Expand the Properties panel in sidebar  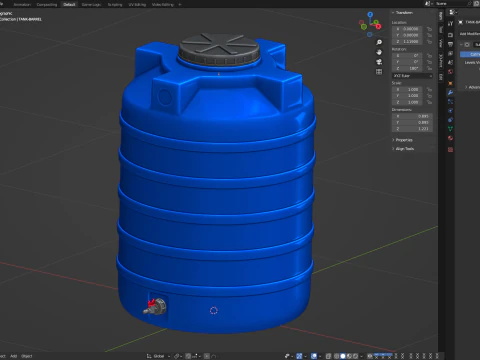(x=403, y=140)
